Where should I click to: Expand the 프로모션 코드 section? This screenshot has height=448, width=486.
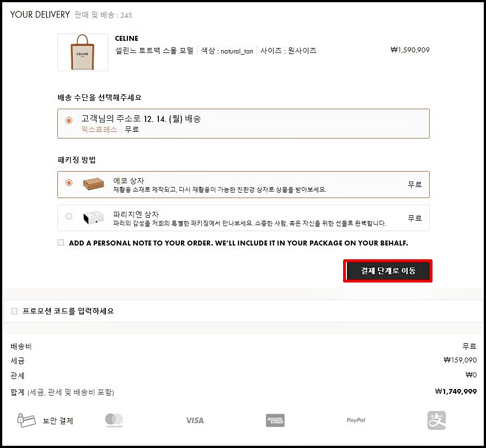tap(61, 311)
